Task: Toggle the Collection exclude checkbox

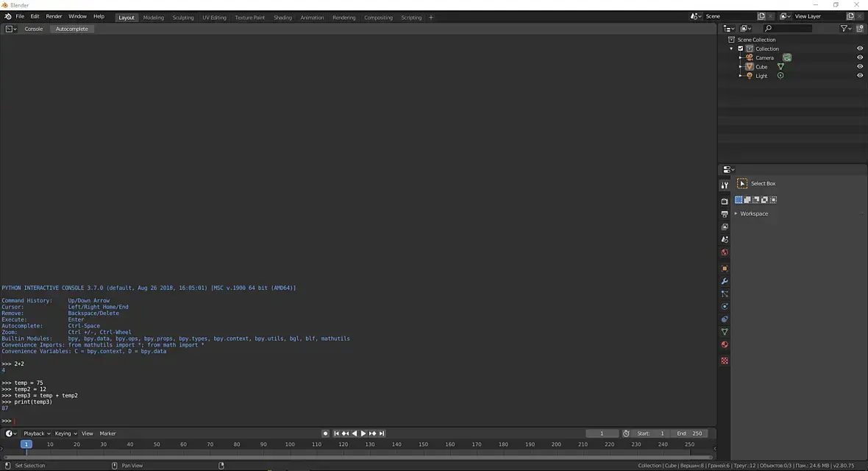Action: point(741,49)
